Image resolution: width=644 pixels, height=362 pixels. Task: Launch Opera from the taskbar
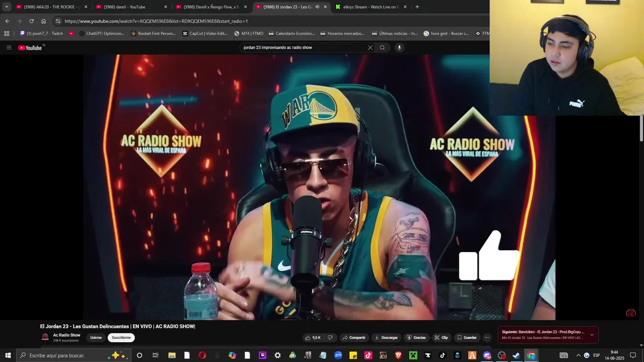pos(202,355)
